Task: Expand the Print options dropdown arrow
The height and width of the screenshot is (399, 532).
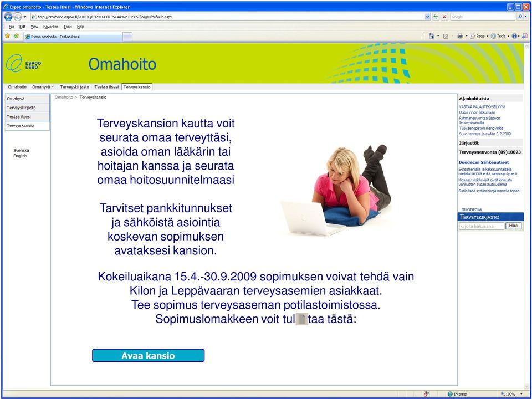Action: [x=467, y=36]
